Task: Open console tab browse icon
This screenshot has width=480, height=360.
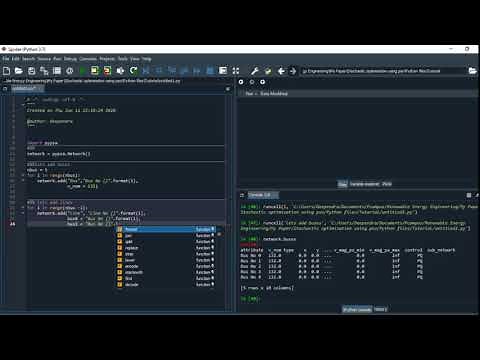Action: click(x=242, y=195)
